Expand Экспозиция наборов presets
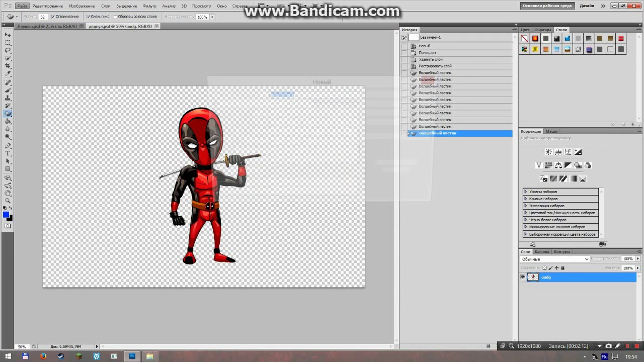This screenshot has height=362, width=644. click(526, 206)
